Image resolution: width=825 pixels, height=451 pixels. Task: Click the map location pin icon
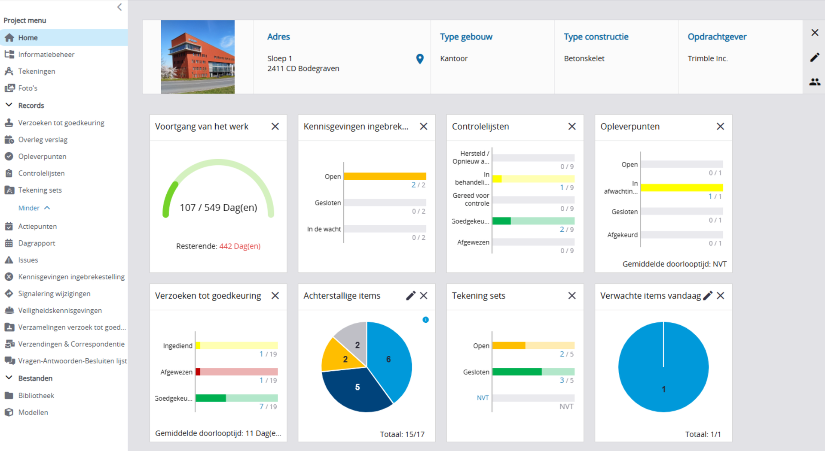(420, 59)
